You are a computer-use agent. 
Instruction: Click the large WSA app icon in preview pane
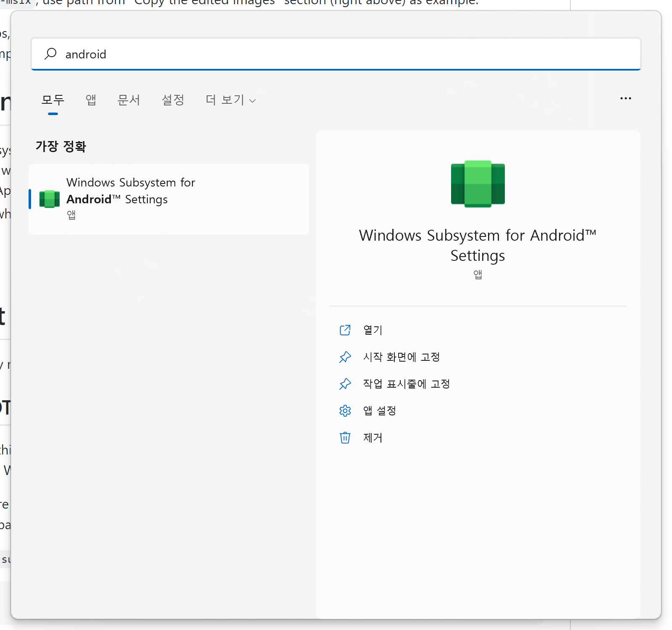coord(478,184)
